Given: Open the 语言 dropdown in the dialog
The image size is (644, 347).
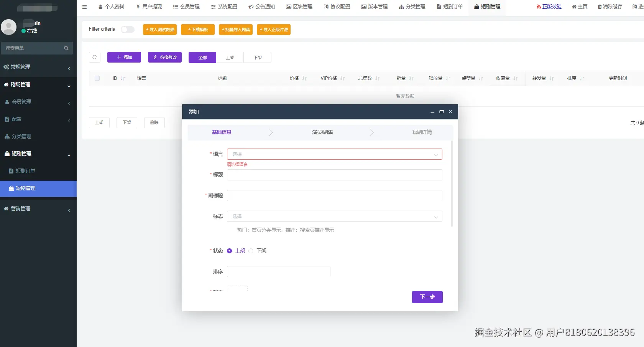Looking at the screenshot, I should 335,154.
